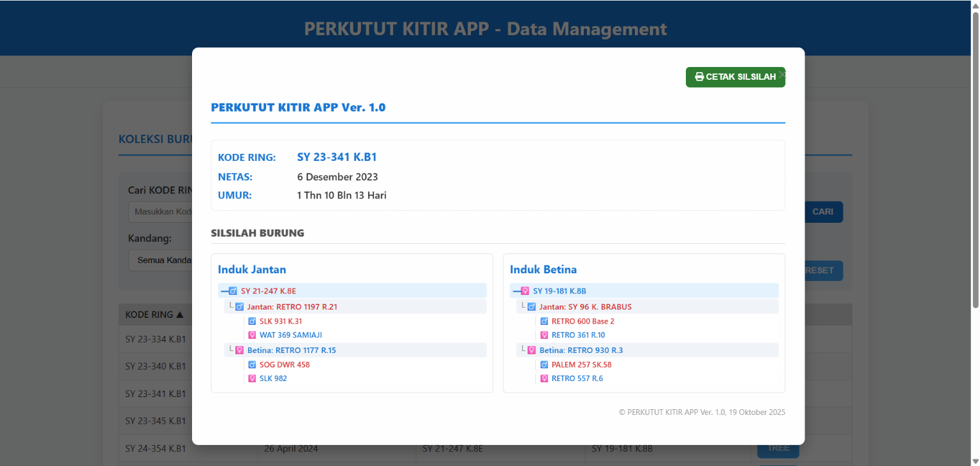Select Betina: RETRO 1177 R.15 tree node
The width and height of the screenshot is (980, 466).
[292, 350]
